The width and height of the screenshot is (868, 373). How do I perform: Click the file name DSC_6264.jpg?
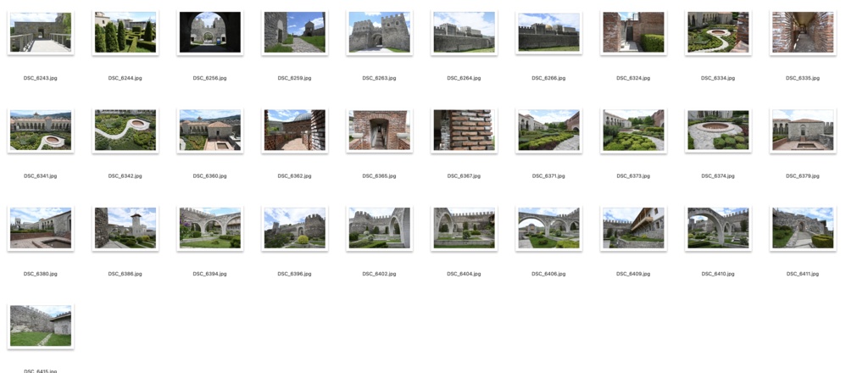pyautogui.click(x=464, y=78)
